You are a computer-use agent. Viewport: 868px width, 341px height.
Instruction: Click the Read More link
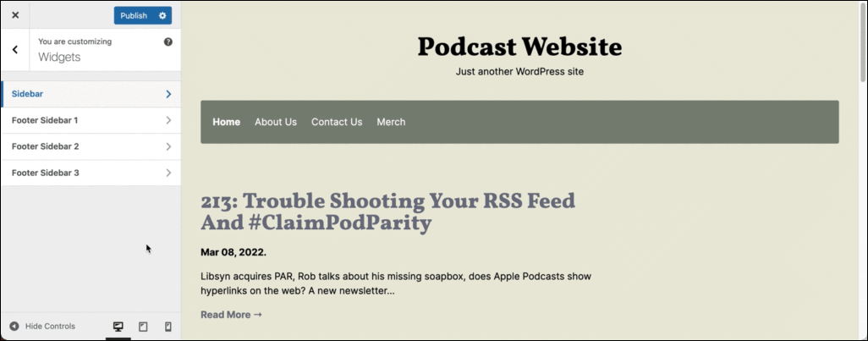coord(231,315)
